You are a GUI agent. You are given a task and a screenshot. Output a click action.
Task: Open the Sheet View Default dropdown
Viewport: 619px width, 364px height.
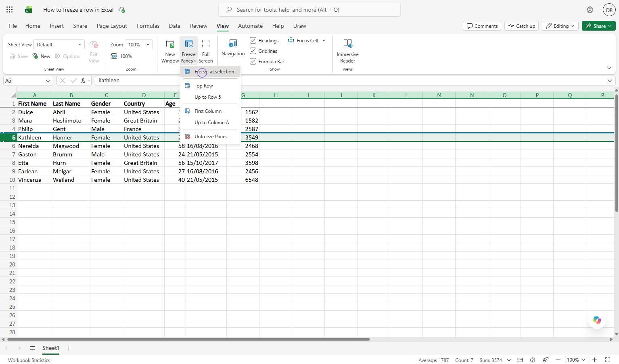click(x=59, y=44)
